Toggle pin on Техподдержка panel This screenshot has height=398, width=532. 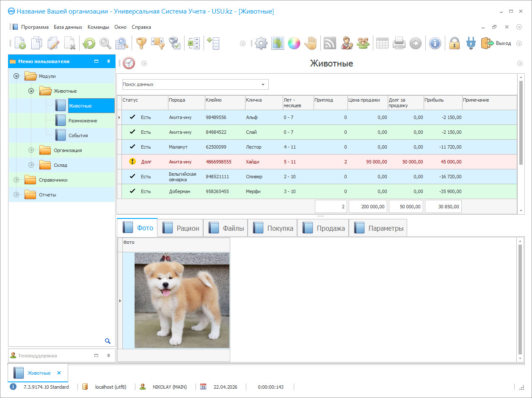click(108, 356)
